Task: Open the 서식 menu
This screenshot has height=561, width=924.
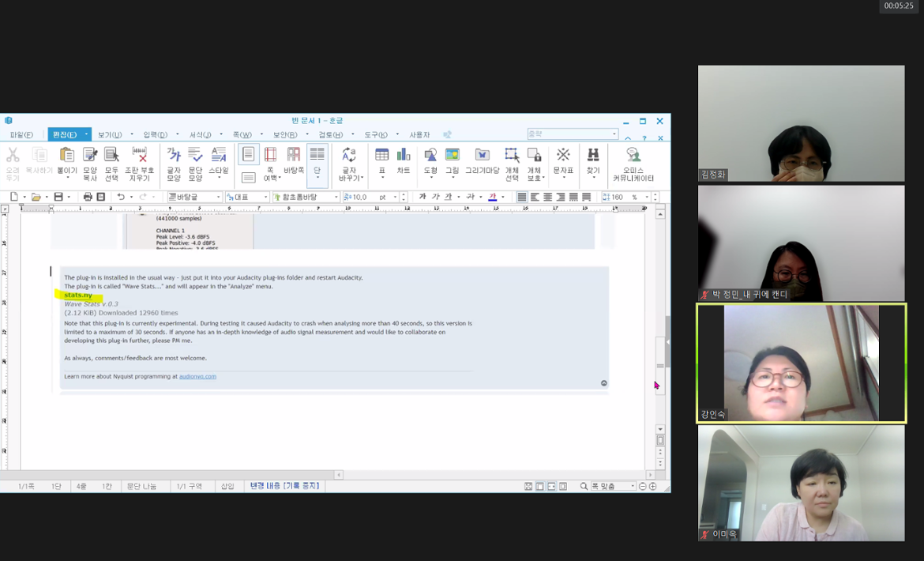Action: coord(200,135)
